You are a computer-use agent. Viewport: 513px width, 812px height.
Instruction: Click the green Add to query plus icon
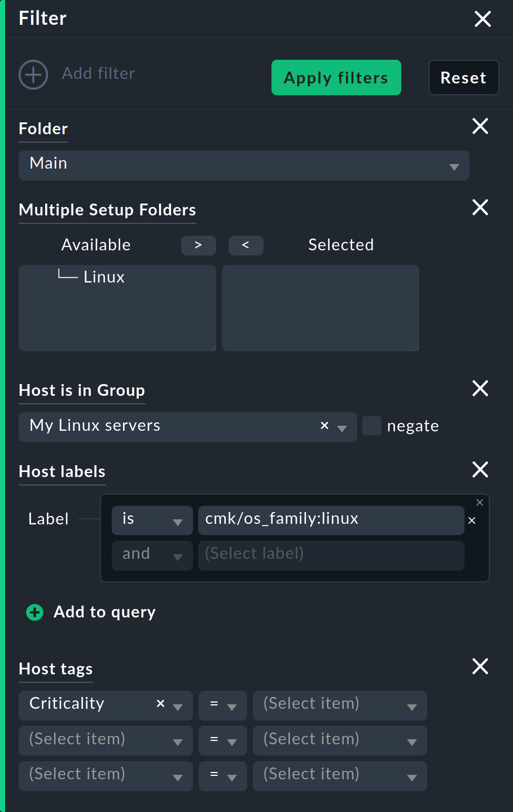point(35,612)
